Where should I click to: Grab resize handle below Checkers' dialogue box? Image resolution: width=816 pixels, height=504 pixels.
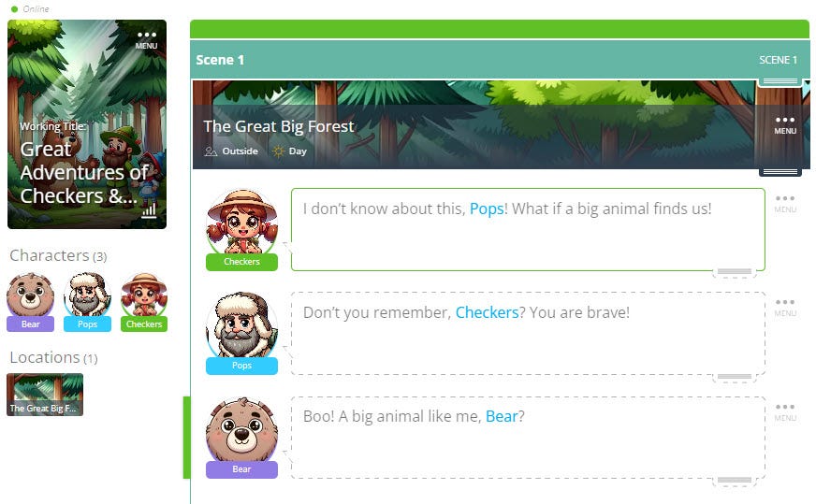[735, 271]
